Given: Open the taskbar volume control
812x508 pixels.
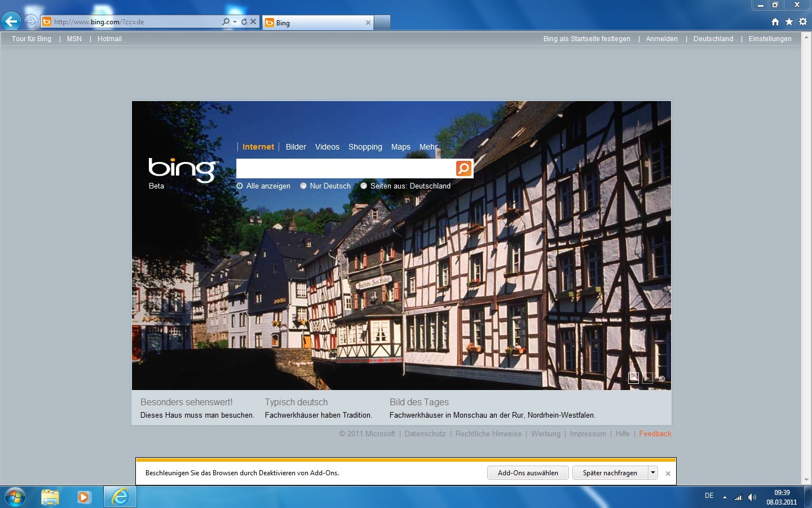Looking at the screenshot, I should point(753,497).
